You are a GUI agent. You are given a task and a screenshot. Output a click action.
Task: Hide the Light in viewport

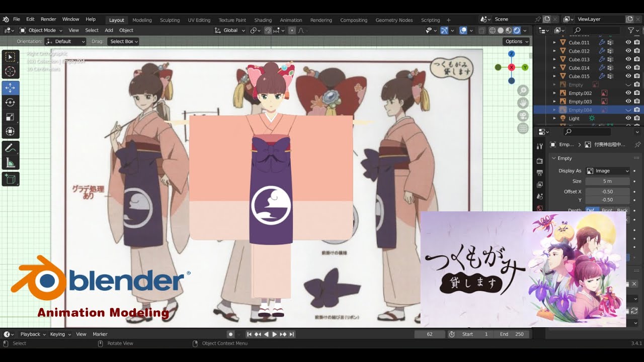(x=628, y=119)
